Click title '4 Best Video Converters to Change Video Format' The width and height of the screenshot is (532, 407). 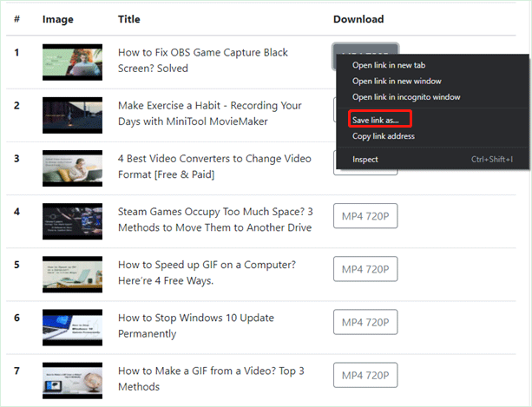click(x=214, y=167)
